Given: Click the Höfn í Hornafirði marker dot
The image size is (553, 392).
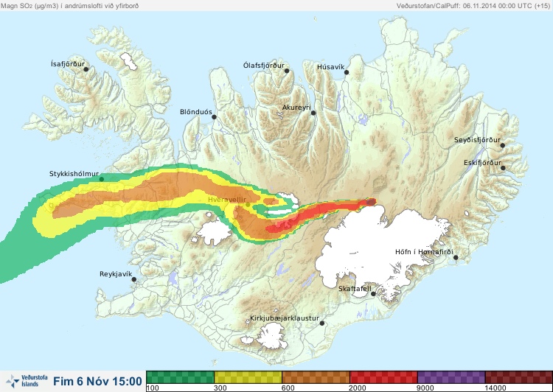Looking at the screenshot, I should pos(456,258).
